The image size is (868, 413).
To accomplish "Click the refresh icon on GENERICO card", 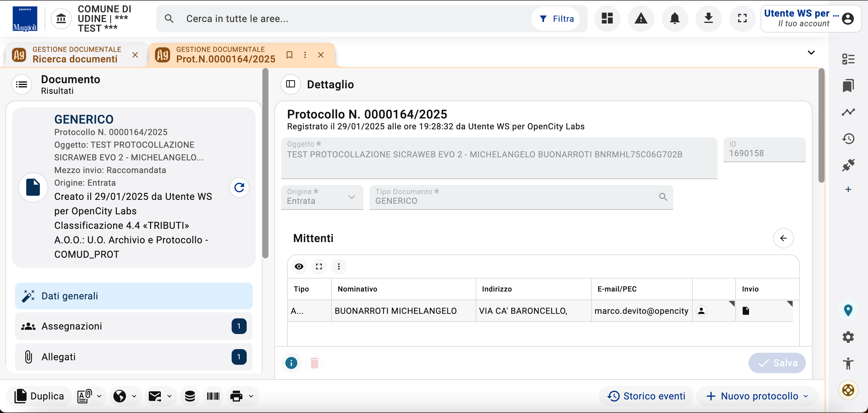I will point(239,187).
